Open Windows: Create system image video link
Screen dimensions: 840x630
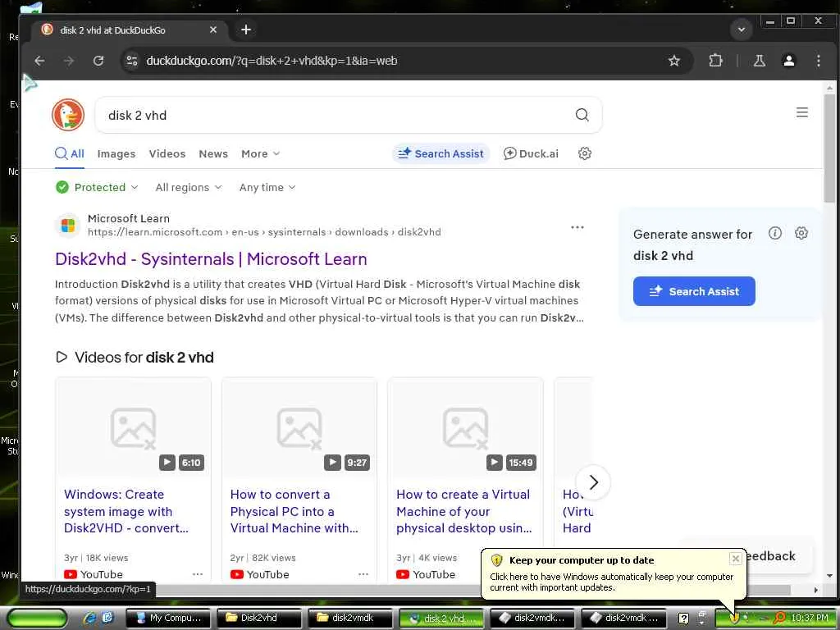[126, 511]
